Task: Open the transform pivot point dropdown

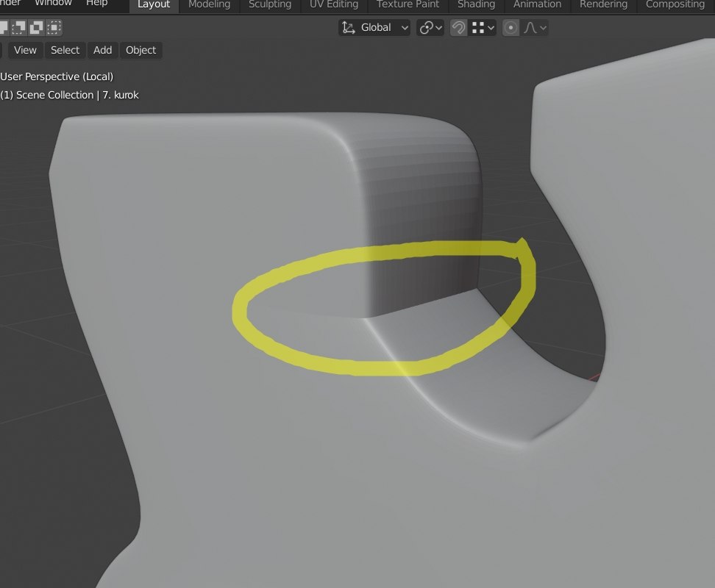Action: [x=430, y=28]
